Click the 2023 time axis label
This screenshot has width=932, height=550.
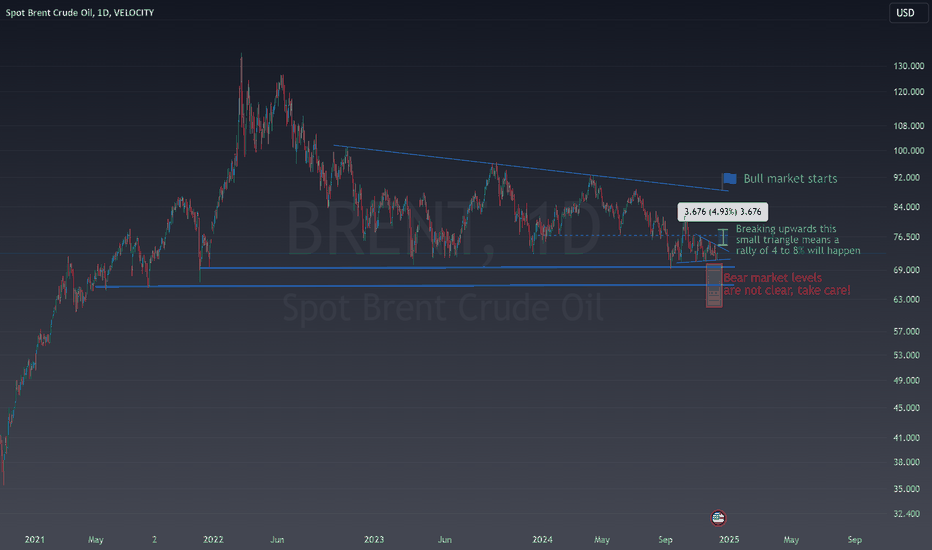374,539
